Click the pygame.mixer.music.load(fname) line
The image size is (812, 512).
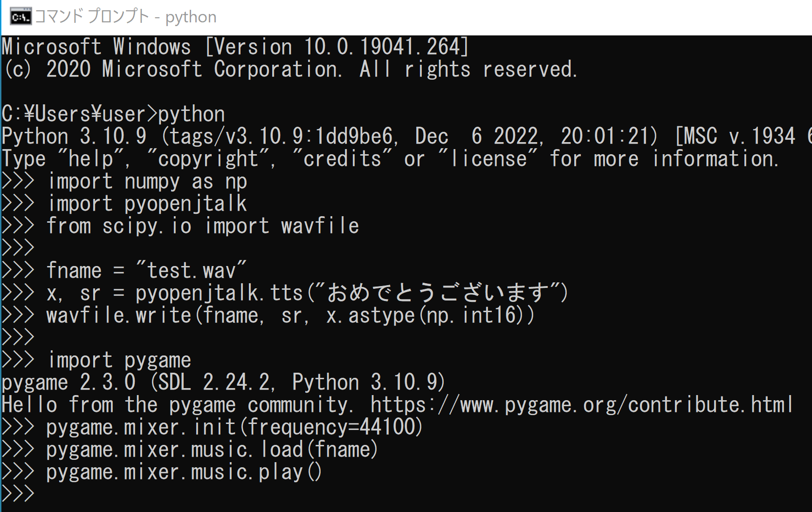click(190, 450)
